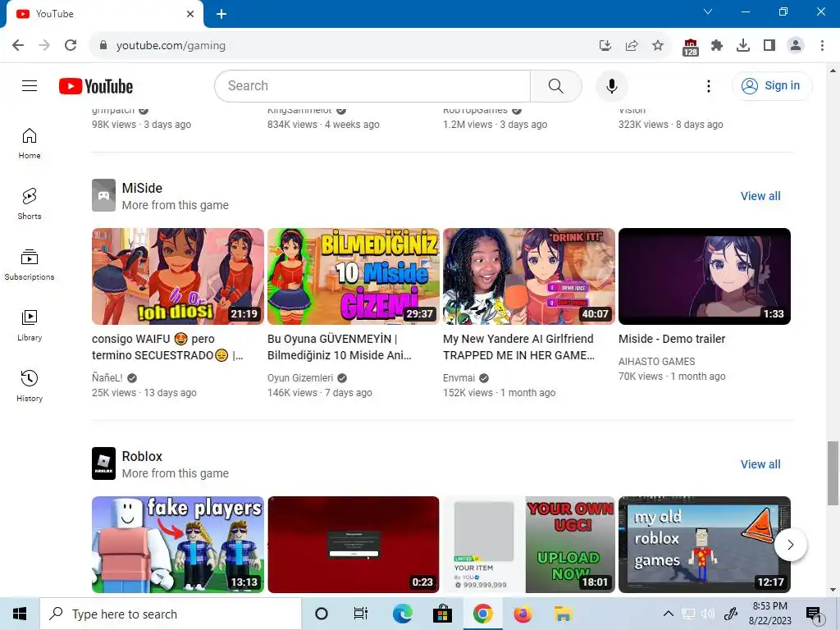Select the YouTube browser tab
The image size is (840, 630).
[104, 14]
